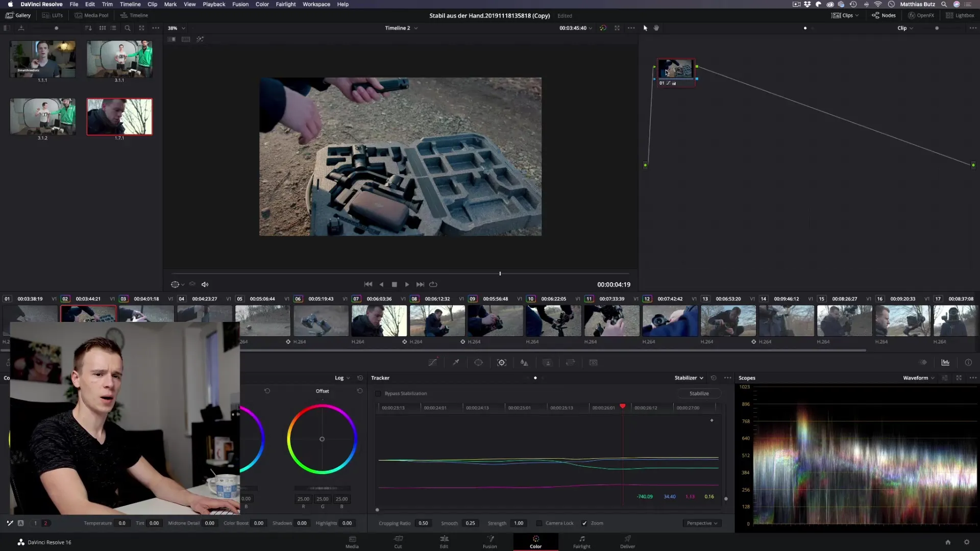
Task: Play the clip forward in viewer
Action: (x=407, y=285)
